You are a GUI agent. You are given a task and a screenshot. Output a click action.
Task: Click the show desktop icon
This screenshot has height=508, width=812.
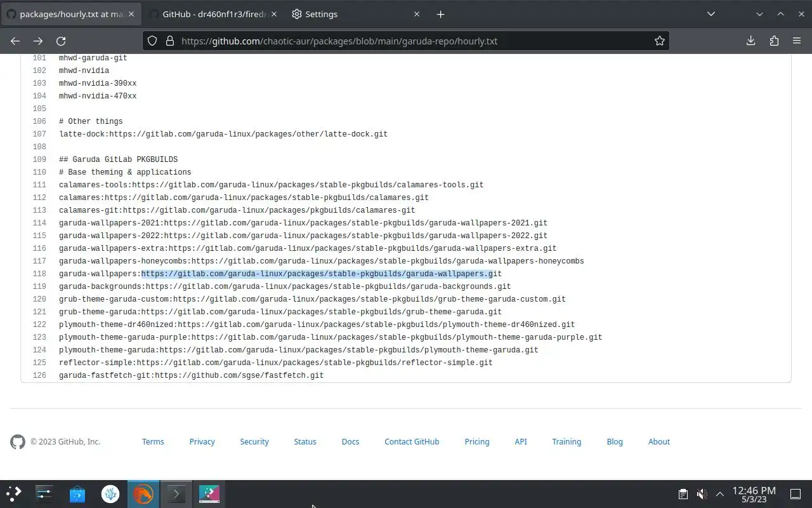click(x=796, y=493)
